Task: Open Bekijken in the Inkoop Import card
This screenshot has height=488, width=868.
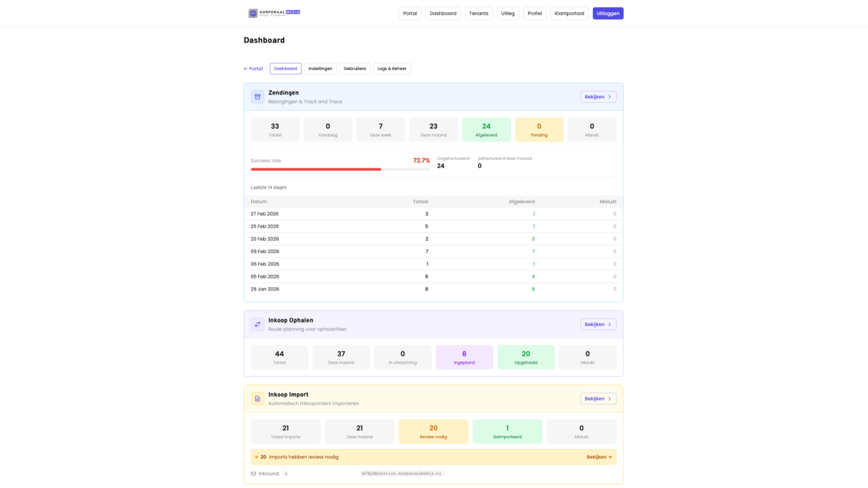Action: 597,398
